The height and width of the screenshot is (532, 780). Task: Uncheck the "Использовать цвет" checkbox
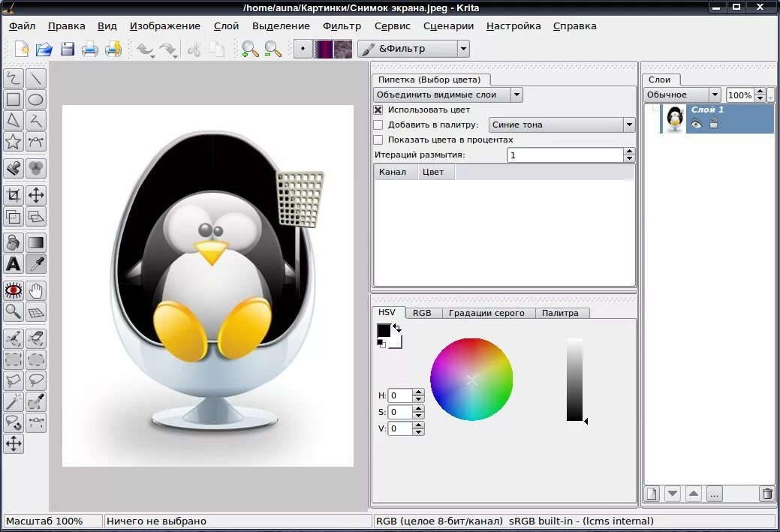(378, 110)
